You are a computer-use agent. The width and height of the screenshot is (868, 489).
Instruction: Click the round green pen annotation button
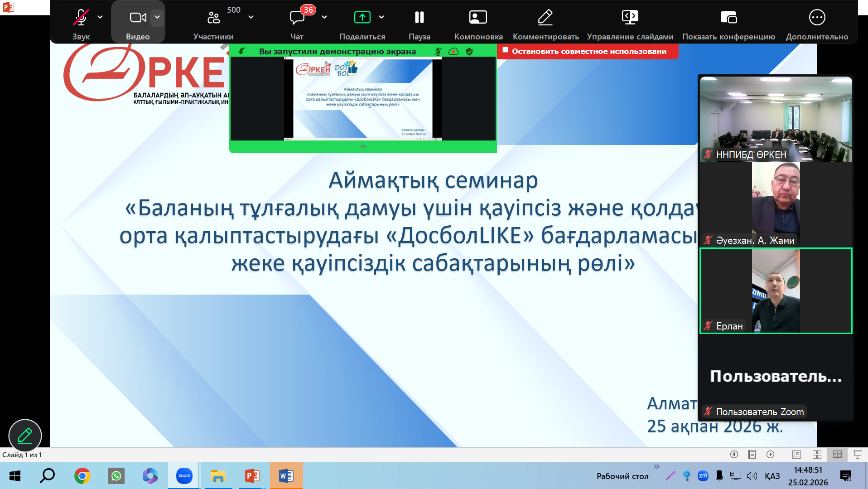(x=25, y=436)
